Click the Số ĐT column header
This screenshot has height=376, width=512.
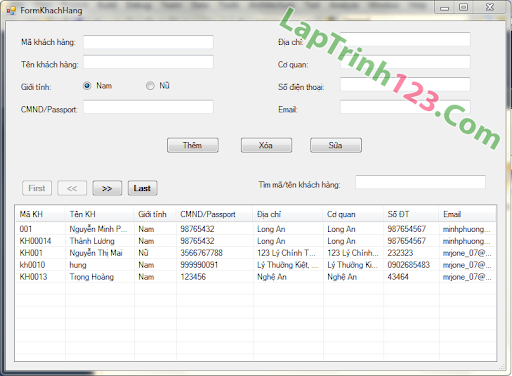(x=411, y=214)
